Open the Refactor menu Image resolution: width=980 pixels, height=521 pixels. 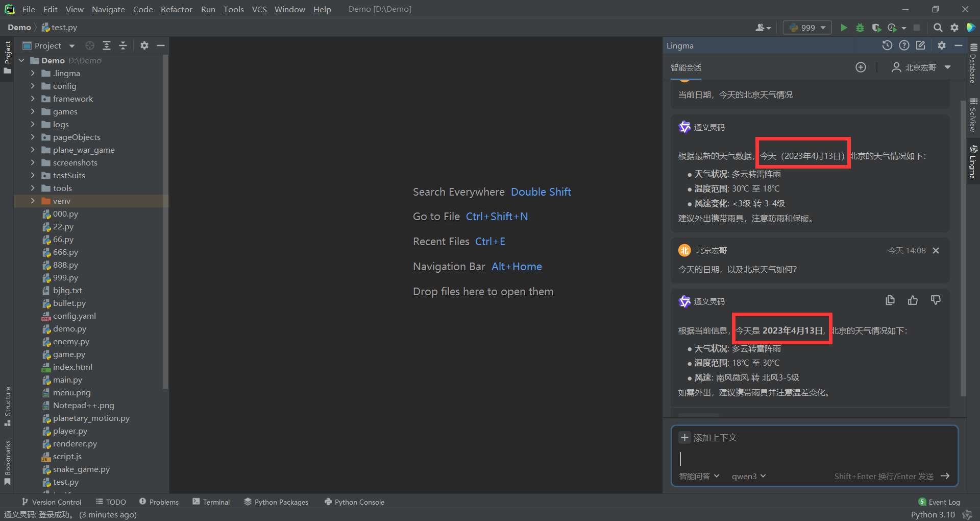pyautogui.click(x=176, y=9)
